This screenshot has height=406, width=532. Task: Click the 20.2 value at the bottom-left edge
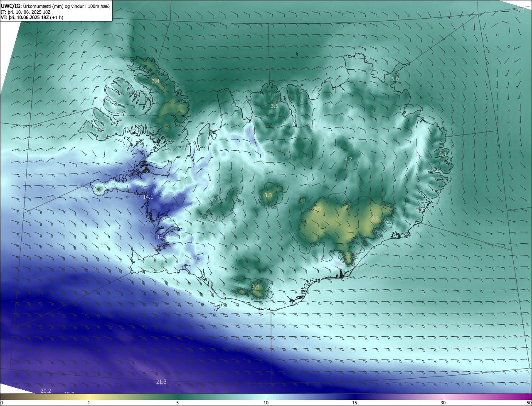point(46,391)
